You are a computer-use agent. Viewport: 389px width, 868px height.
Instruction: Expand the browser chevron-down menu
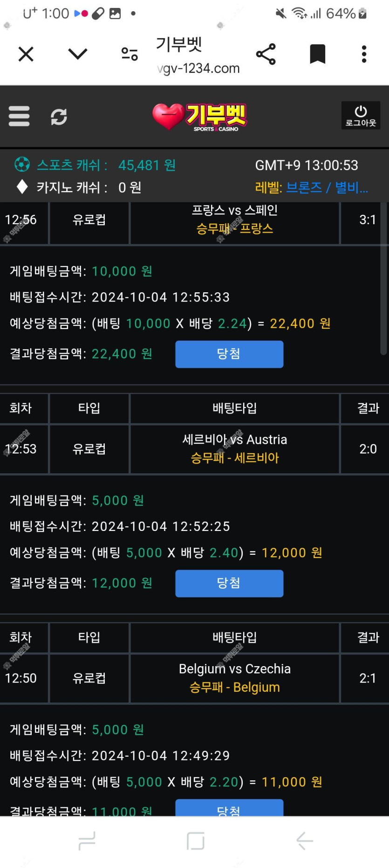pos(77,54)
